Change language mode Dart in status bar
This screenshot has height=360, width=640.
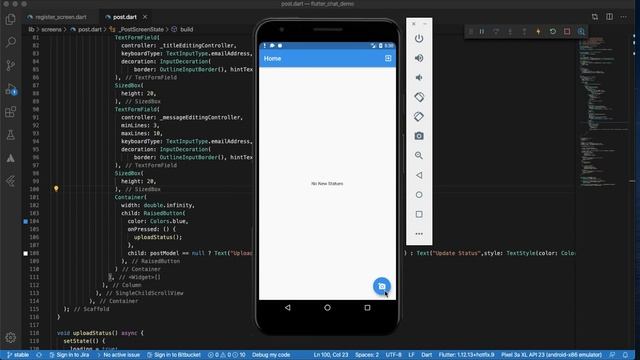[427, 355]
